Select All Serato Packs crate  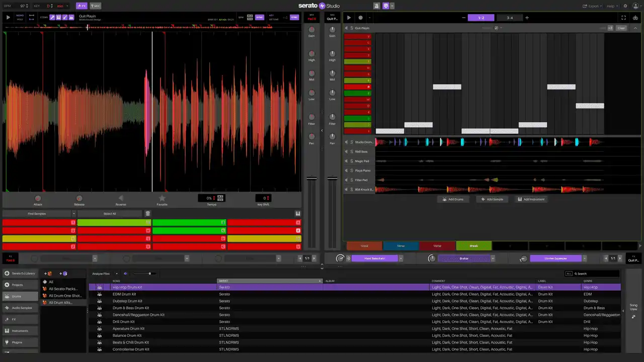click(x=63, y=289)
